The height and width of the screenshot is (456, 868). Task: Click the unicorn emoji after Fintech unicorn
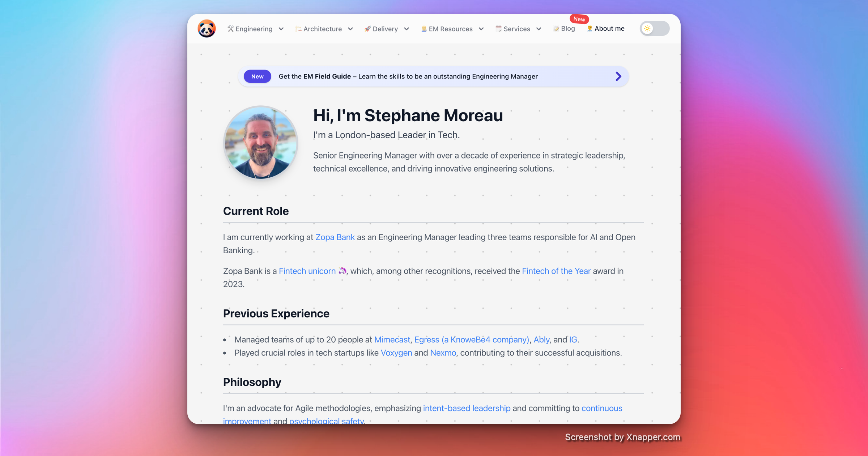pyautogui.click(x=342, y=271)
